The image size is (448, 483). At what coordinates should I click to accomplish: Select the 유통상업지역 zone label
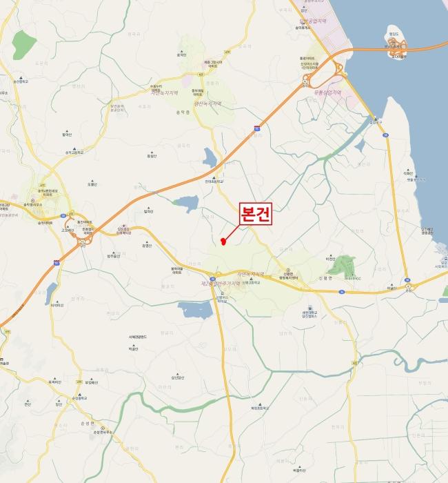tap(327, 92)
